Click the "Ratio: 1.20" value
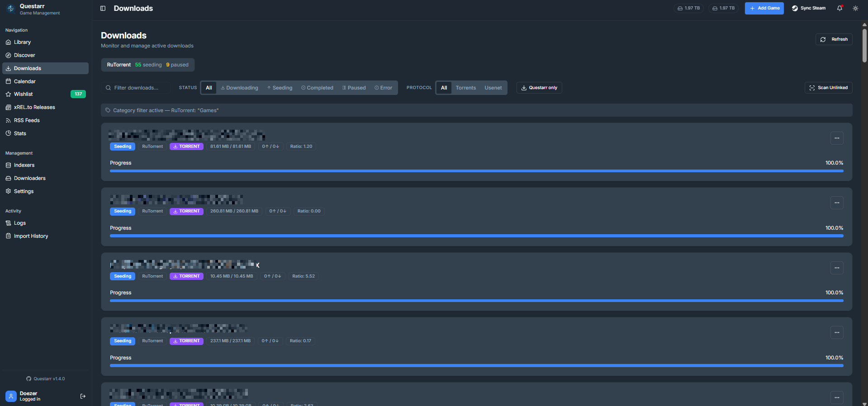Screen dimensions: 868x406 pos(301,146)
